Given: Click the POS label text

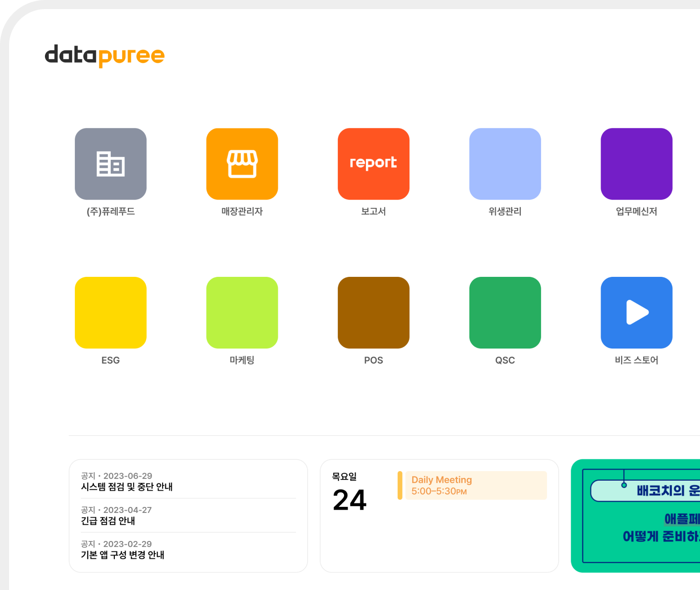Looking at the screenshot, I should coord(374,360).
